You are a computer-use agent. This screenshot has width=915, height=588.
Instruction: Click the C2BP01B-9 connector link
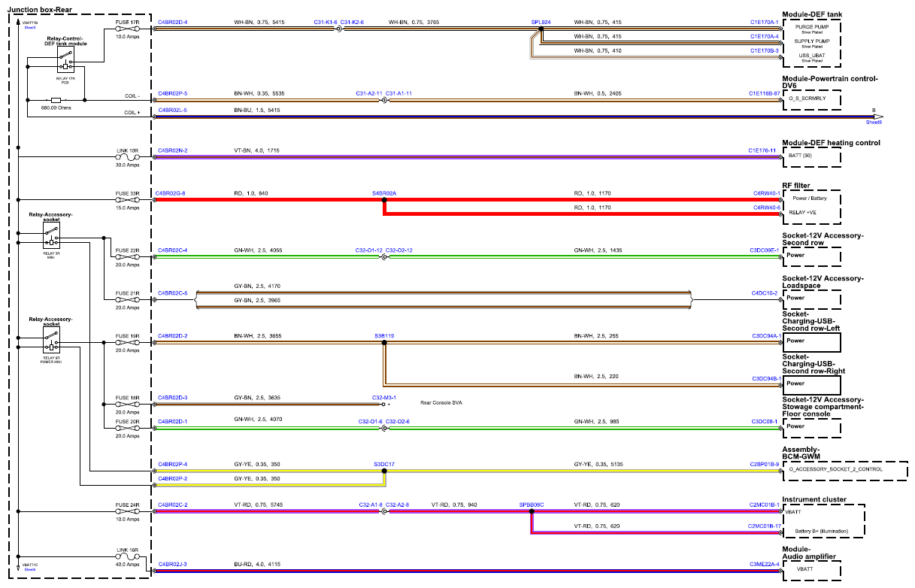(x=764, y=465)
